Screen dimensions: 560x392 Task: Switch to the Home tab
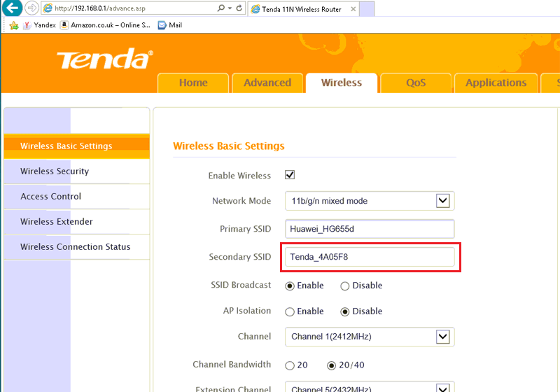(193, 83)
